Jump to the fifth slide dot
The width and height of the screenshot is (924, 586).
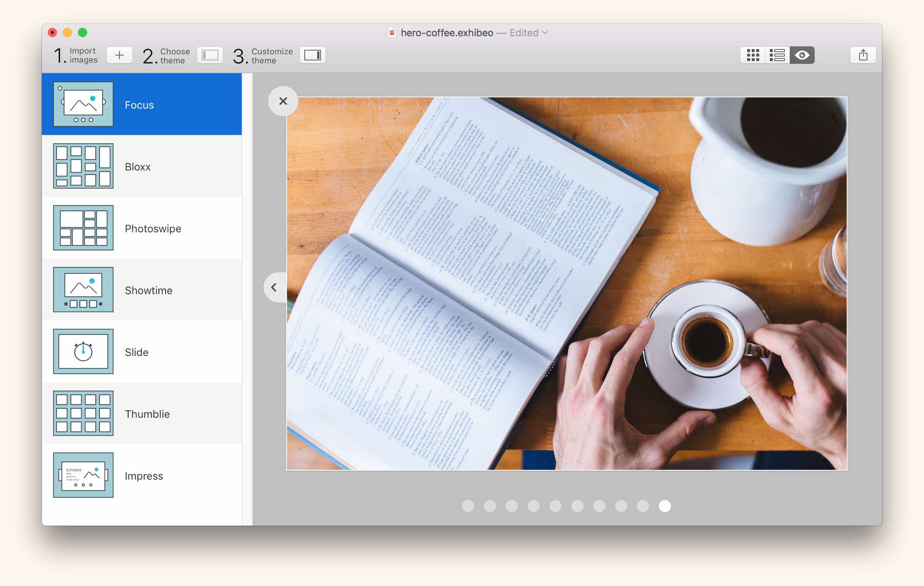(555, 506)
